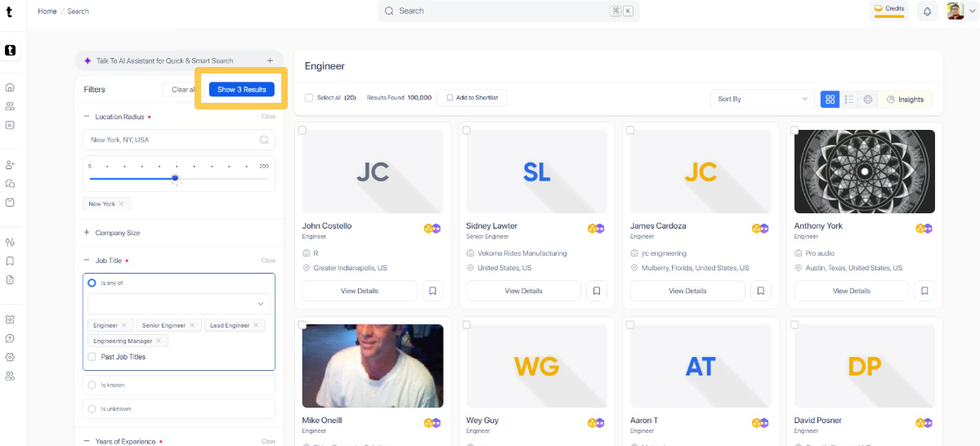Click the Credits coin button
Viewport: 980px width, 446px height.
(888, 11)
